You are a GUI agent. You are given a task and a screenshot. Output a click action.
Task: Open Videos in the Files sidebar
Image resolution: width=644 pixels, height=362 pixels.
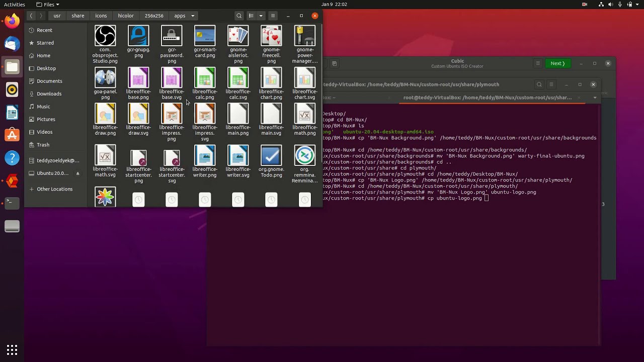(55, 132)
